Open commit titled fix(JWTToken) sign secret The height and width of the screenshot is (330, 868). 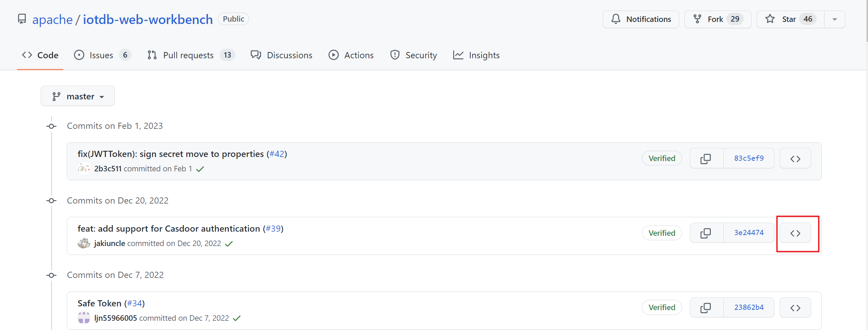pos(171,154)
